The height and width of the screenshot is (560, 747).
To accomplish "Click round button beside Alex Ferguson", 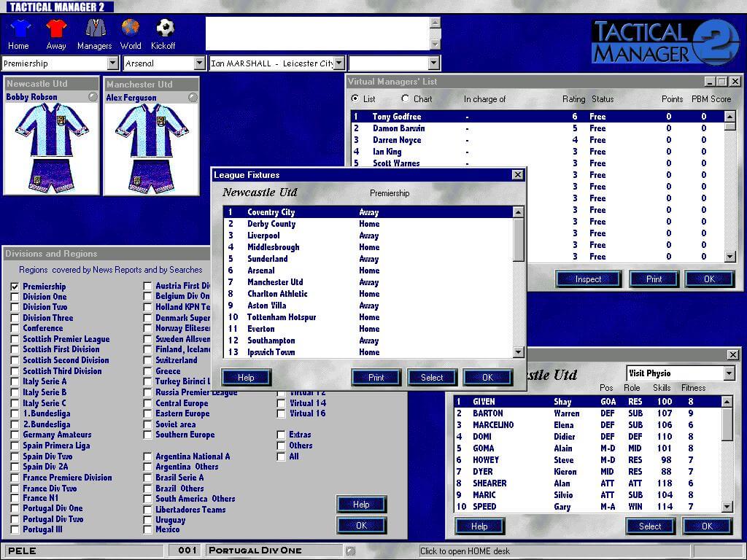I will pos(193,98).
